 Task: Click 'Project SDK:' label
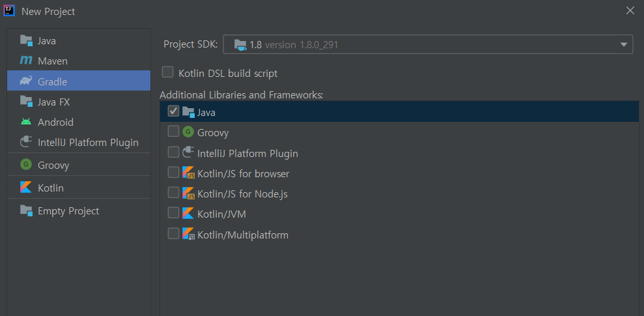click(191, 44)
